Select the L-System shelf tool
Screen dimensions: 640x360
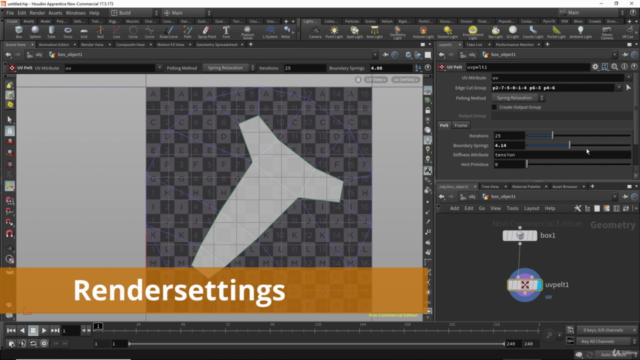[x=270, y=32]
